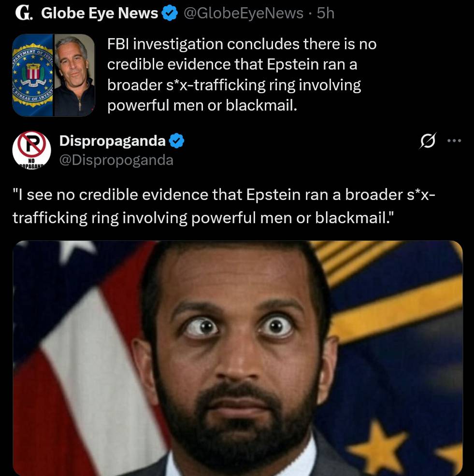Open the @Dispropoganda handle link
Viewport: 474px width, 476px height.
pyautogui.click(x=116, y=160)
